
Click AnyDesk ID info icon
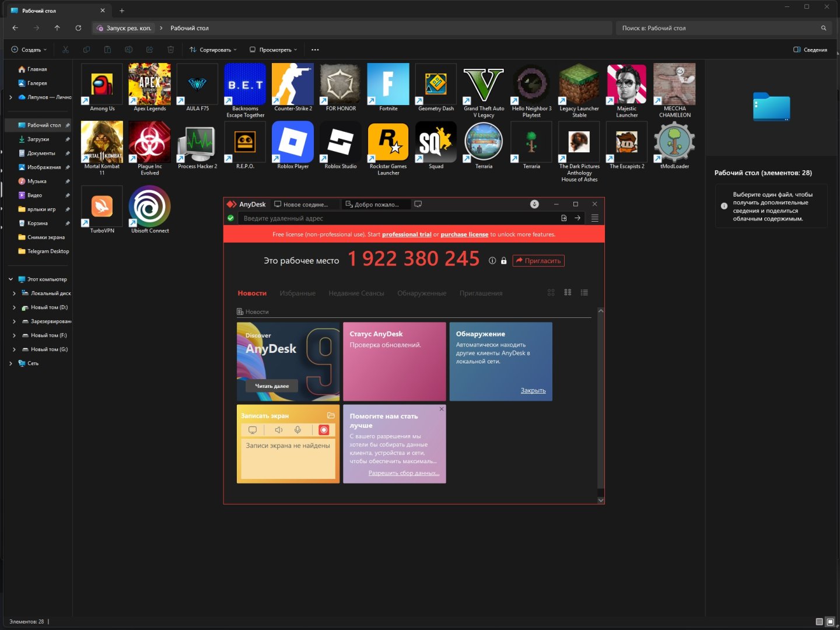point(492,261)
